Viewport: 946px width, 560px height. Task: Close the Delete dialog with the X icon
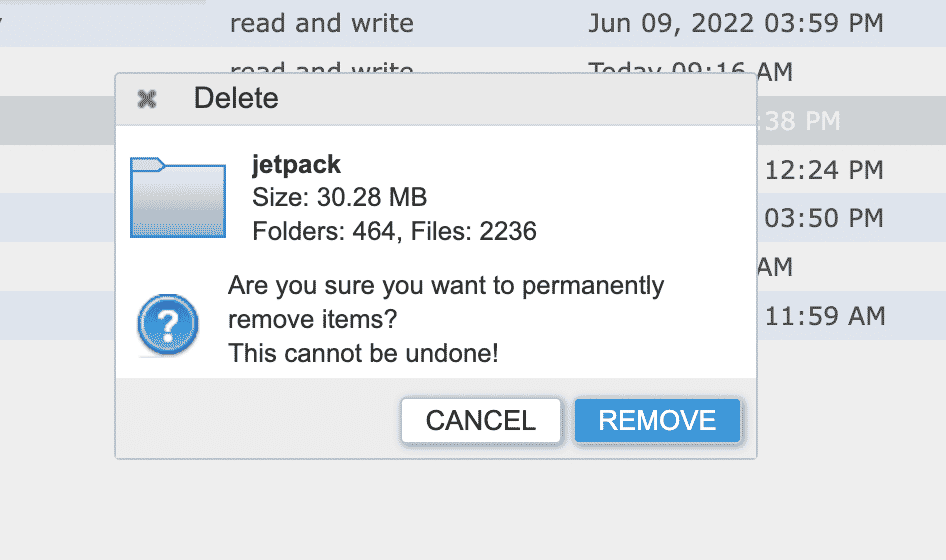coord(147,99)
